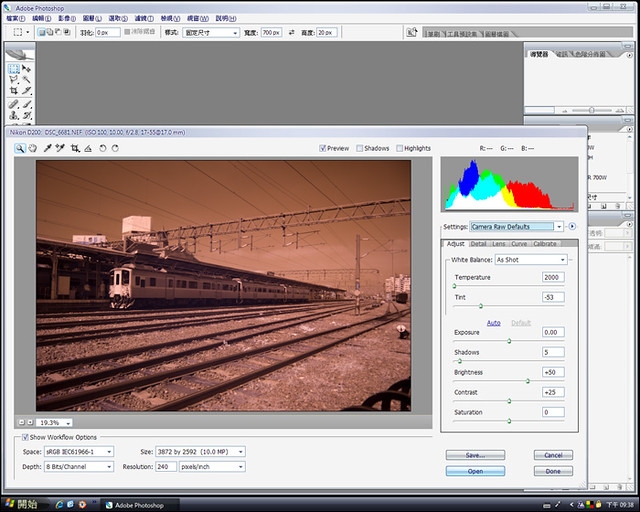Viewport: 640px width, 512px height.
Task: Open the File Browser toggle icon
Action: click(x=412, y=32)
